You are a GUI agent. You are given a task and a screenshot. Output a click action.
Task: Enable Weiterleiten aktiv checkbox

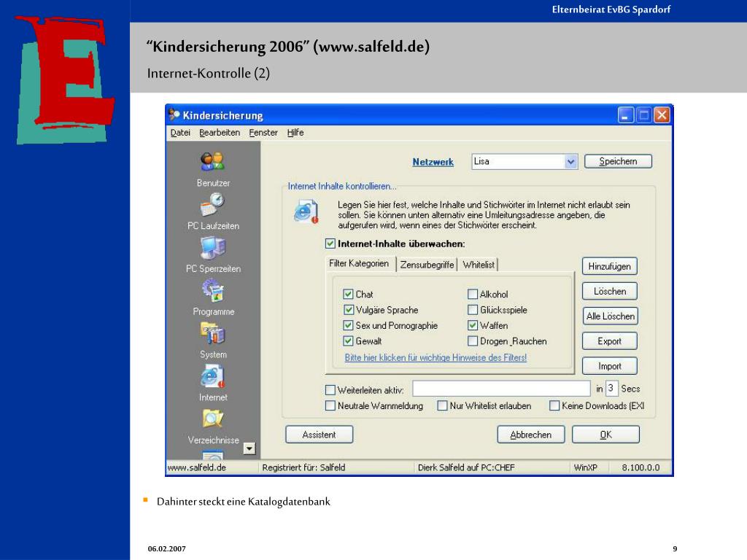point(330,390)
